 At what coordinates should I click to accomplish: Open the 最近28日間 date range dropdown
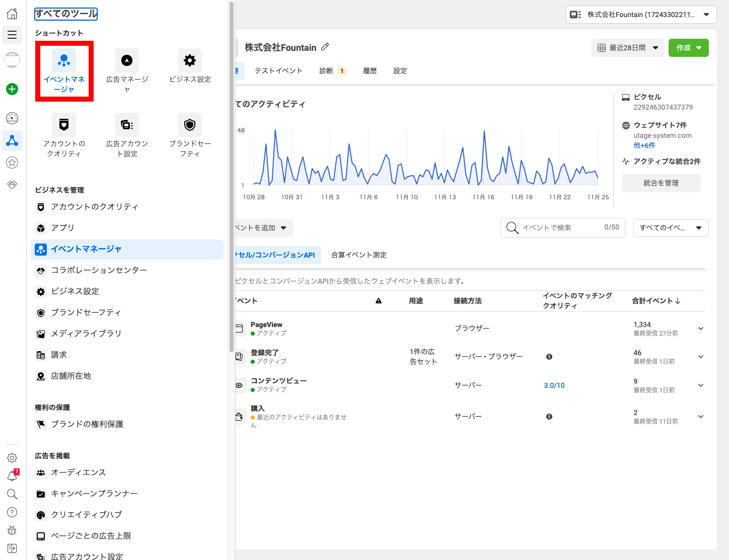tap(628, 48)
